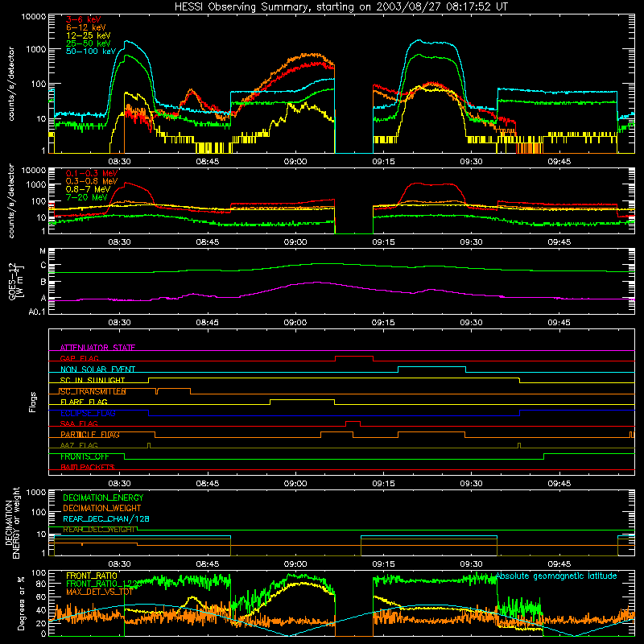The width and height of the screenshot is (644, 644).
Task: Click the FLARE_FLAG label
Action: (84, 402)
